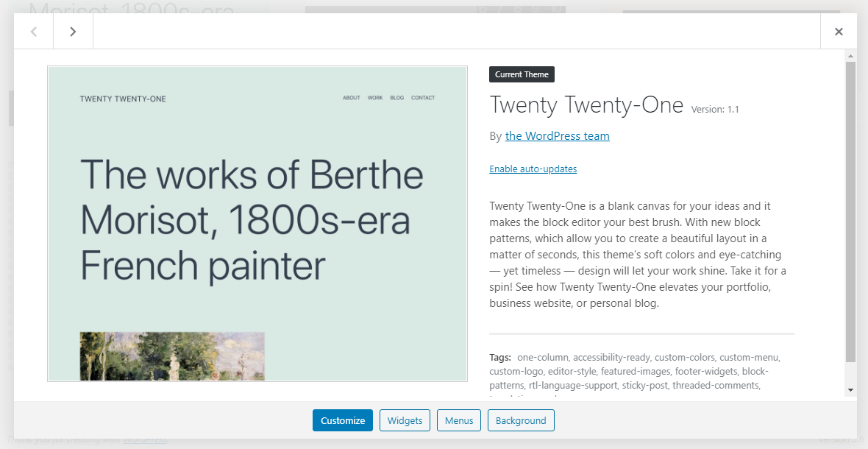The image size is (868, 449).
Task: Click the scrollbar up arrow
Action: [851, 56]
